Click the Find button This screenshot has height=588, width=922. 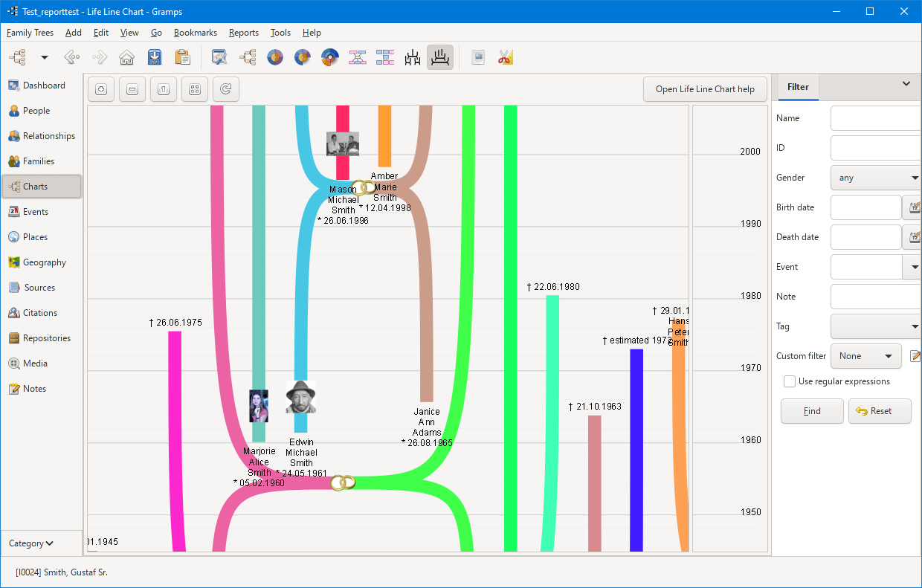(812, 411)
